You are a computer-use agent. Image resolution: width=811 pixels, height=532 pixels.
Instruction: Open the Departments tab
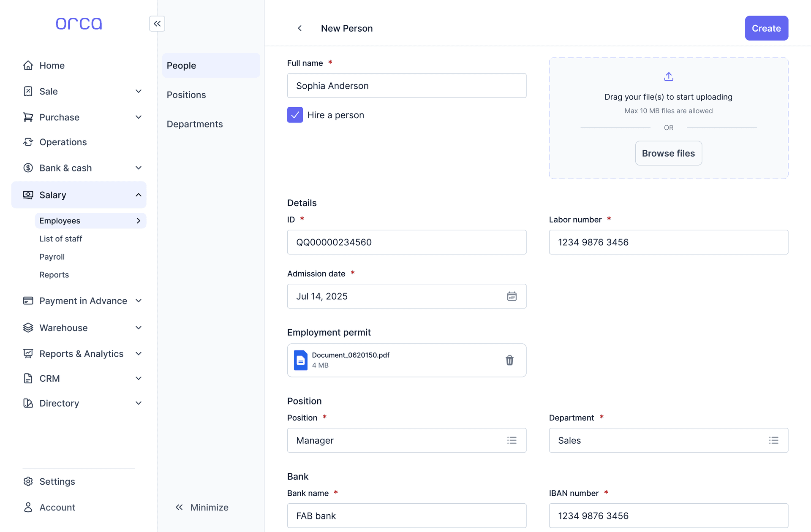tap(195, 124)
